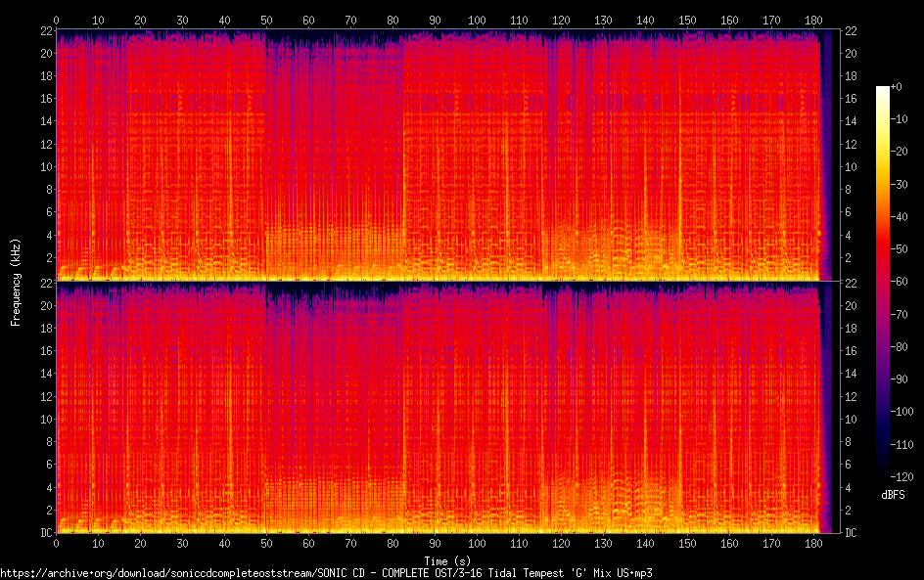The height and width of the screenshot is (580, 924).
Task: Click the +0 label on the color scale
Action: [897, 87]
